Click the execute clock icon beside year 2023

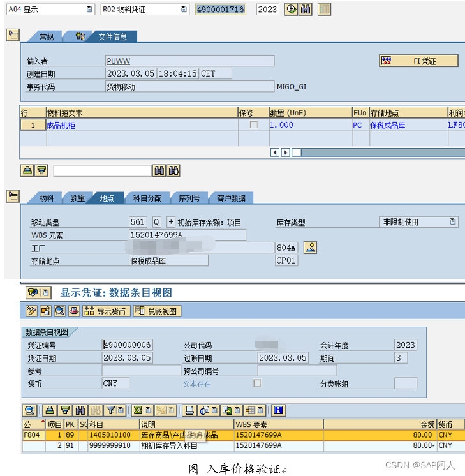[291, 10]
